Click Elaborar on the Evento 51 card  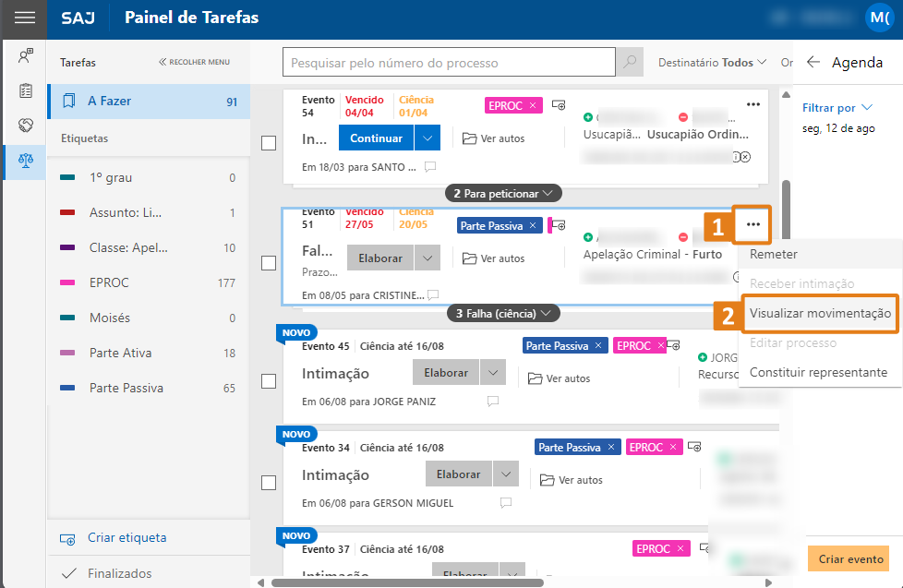click(380, 258)
